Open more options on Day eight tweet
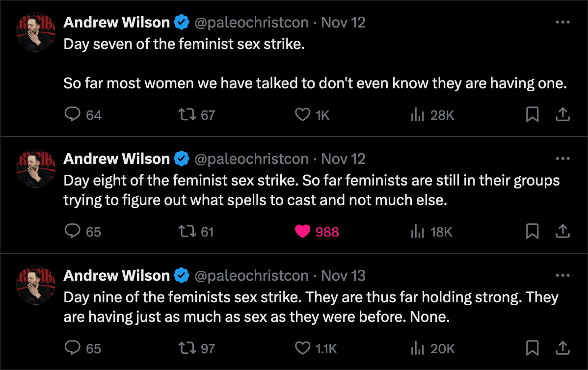588x370 pixels. (x=562, y=159)
